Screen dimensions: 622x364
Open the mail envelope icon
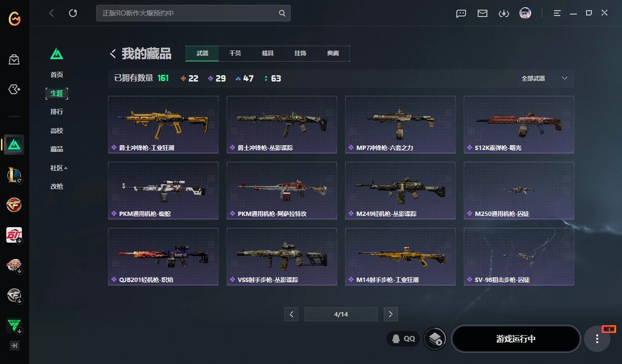(x=482, y=13)
